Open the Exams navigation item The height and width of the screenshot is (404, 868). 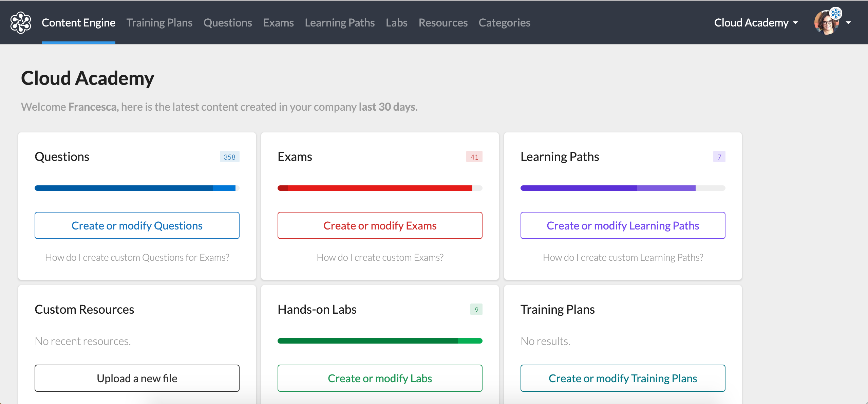coord(278,23)
